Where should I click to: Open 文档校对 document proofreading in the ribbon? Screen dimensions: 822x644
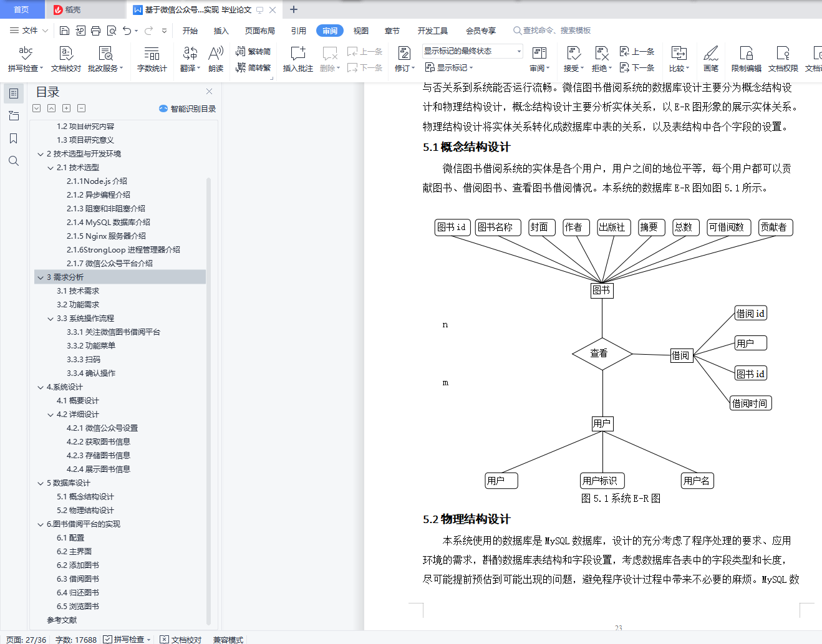(66, 59)
